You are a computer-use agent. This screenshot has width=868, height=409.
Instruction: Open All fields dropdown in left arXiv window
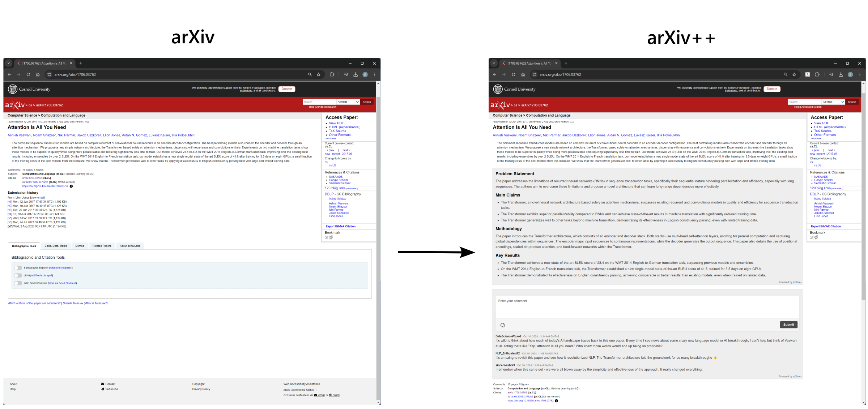[348, 102]
